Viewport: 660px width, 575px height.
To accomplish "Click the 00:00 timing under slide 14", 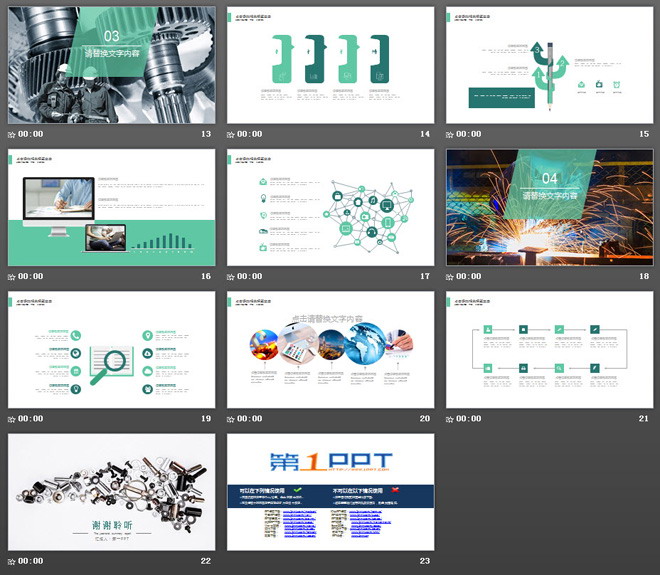I will (250, 134).
